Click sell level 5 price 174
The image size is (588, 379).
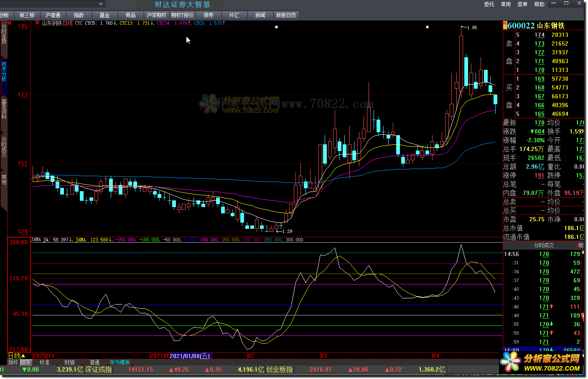pyautogui.click(x=540, y=35)
